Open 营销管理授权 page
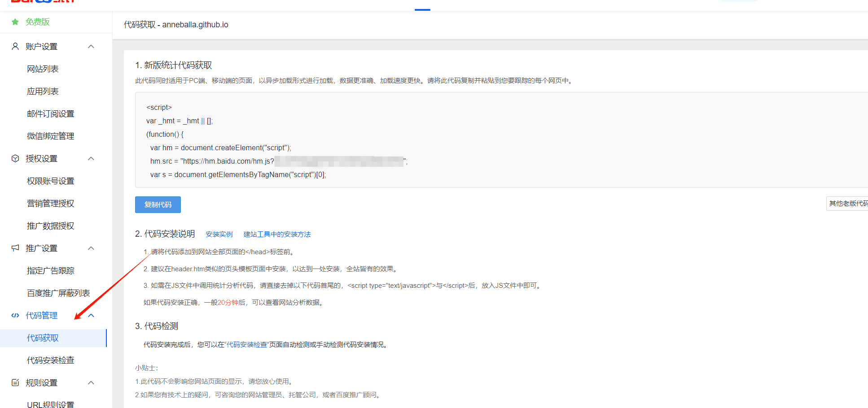Viewport: 868px width, 408px height. coord(51,203)
